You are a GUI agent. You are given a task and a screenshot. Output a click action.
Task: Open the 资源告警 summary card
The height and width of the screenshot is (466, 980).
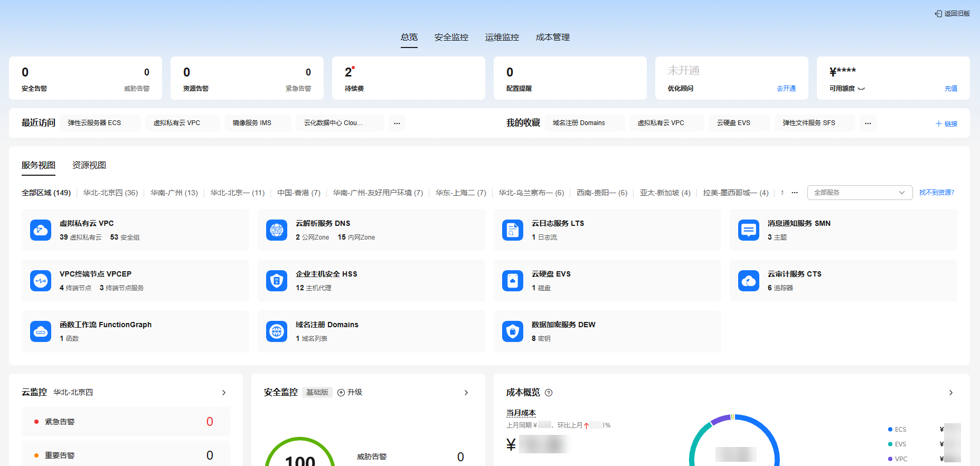[x=247, y=78]
